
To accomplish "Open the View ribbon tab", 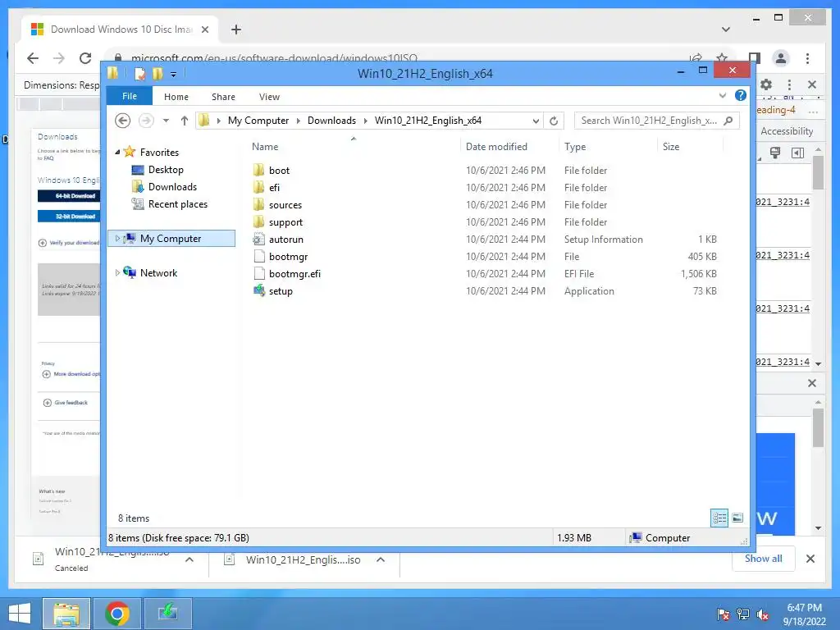I will (269, 97).
